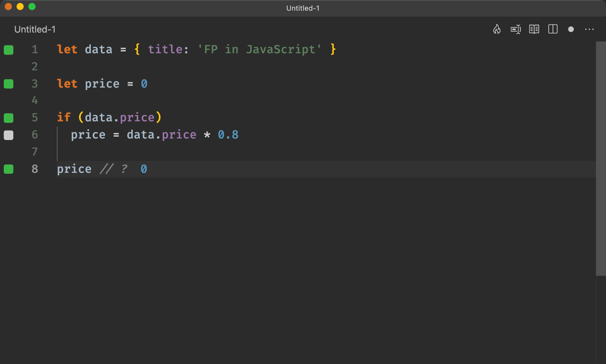Click the 'if' keyword on line 5

64,117
